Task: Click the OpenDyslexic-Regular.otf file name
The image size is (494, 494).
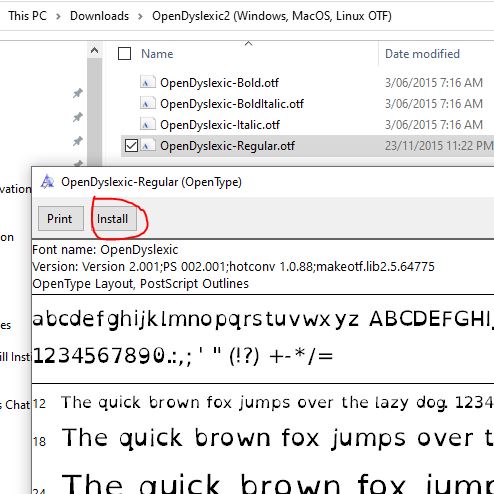Action: coord(227,146)
